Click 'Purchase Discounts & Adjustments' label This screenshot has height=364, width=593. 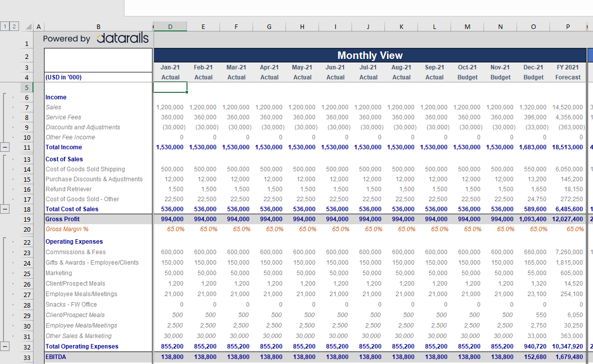point(94,179)
